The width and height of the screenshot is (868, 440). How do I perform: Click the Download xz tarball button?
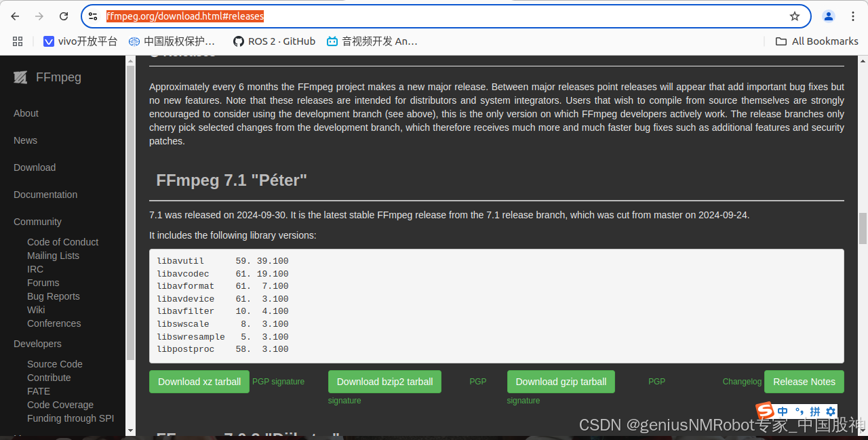pos(199,382)
